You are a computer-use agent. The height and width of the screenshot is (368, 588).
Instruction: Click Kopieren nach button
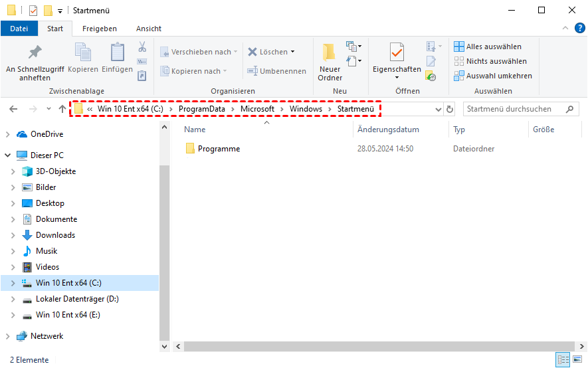point(194,71)
